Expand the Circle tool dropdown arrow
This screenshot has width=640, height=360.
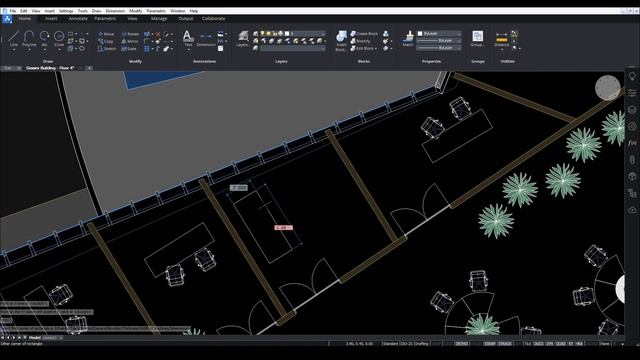59,49
